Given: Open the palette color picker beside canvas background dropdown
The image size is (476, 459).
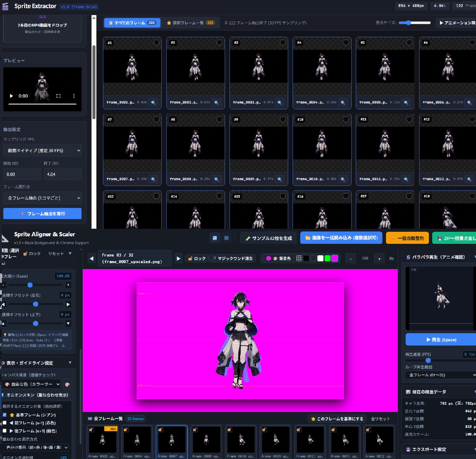Looking at the screenshot, I should coord(67,384).
